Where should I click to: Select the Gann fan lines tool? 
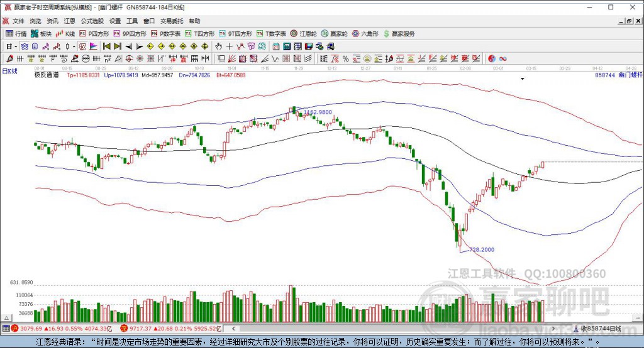pyautogui.click(x=232, y=58)
